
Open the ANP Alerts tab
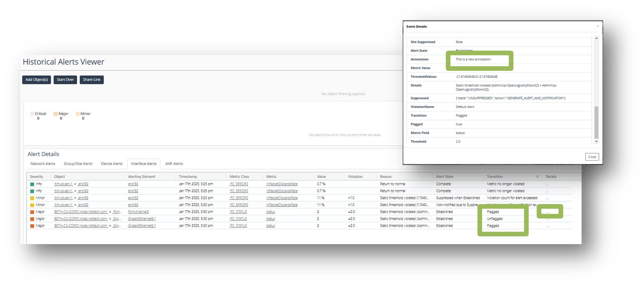[174, 164]
